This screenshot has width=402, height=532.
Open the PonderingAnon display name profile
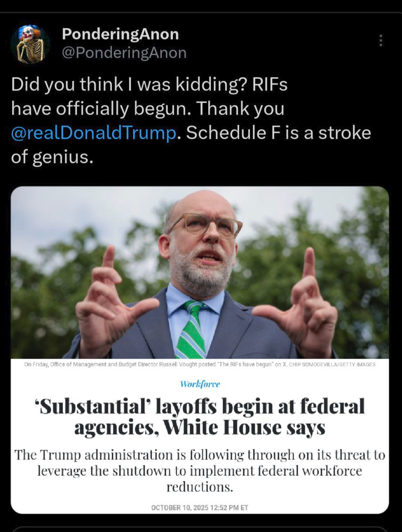click(120, 34)
